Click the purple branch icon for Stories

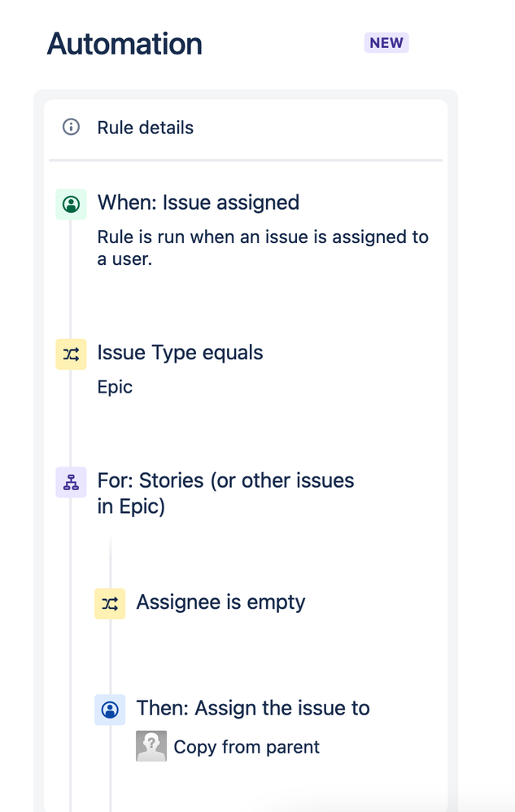[71, 482]
